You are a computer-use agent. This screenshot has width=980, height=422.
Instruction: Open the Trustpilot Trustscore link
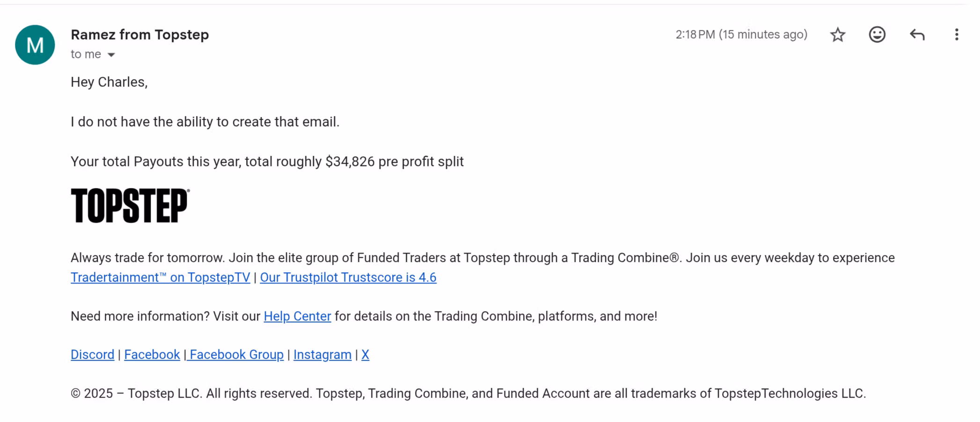(348, 277)
